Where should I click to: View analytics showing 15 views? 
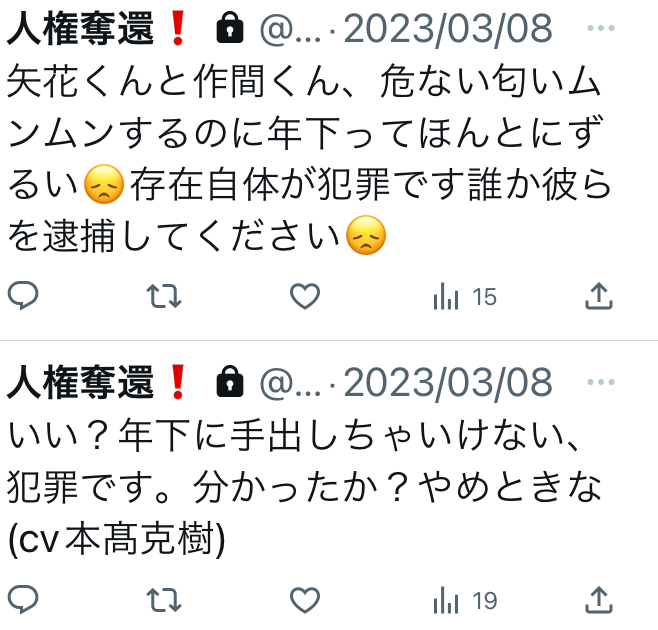coord(465,297)
